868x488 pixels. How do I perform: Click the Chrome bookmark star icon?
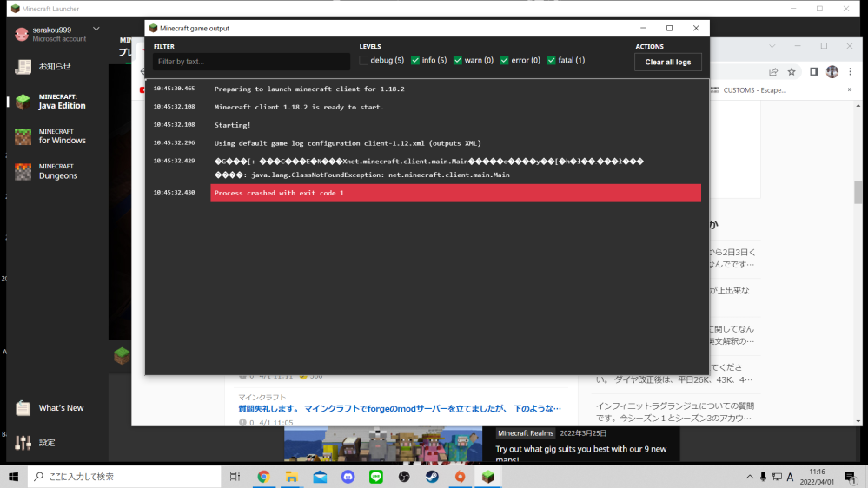tap(792, 71)
